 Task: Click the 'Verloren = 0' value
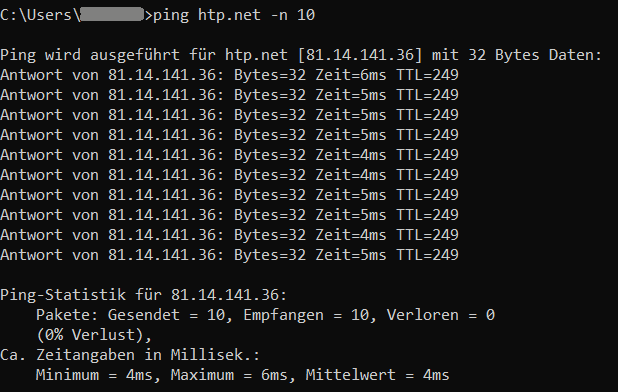(x=441, y=315)
